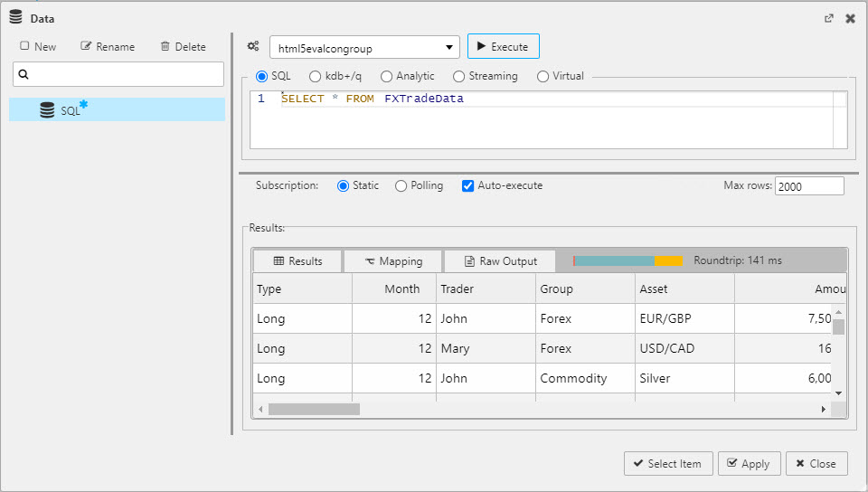868x492 pixels.
Task: Choose the Streaming query option
Action: click(459, 77)
